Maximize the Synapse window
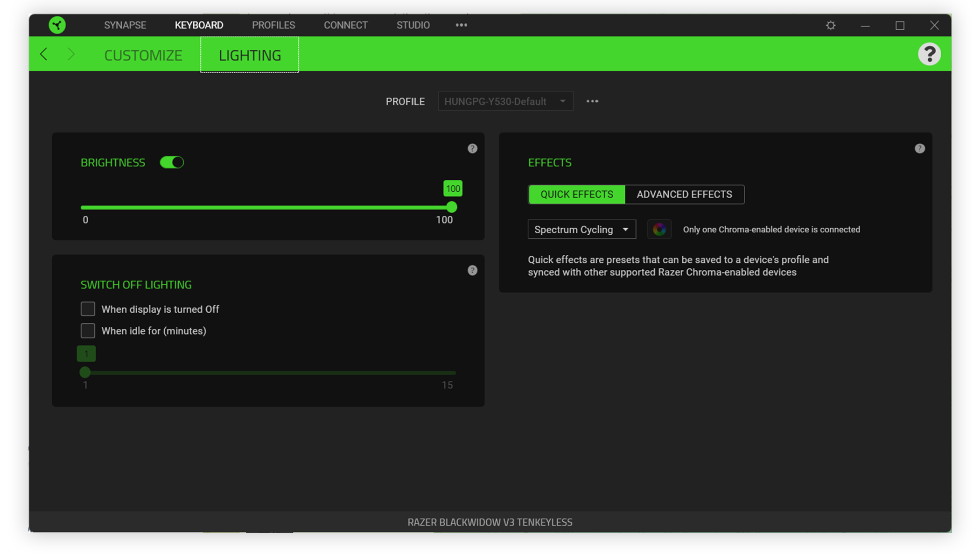This screenshot has width=980, height=560. (900, 25)
